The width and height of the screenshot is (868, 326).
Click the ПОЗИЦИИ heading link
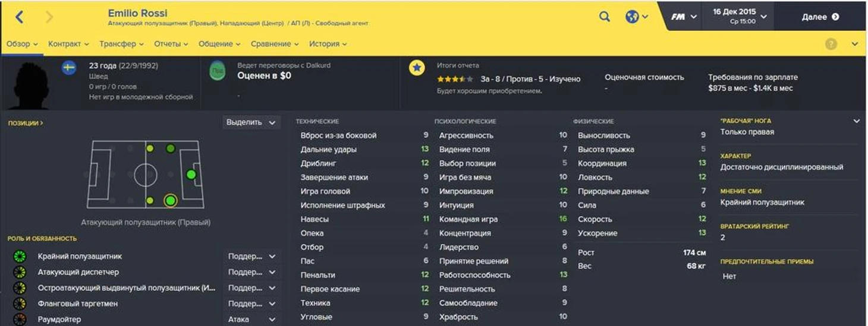(26, 124)
